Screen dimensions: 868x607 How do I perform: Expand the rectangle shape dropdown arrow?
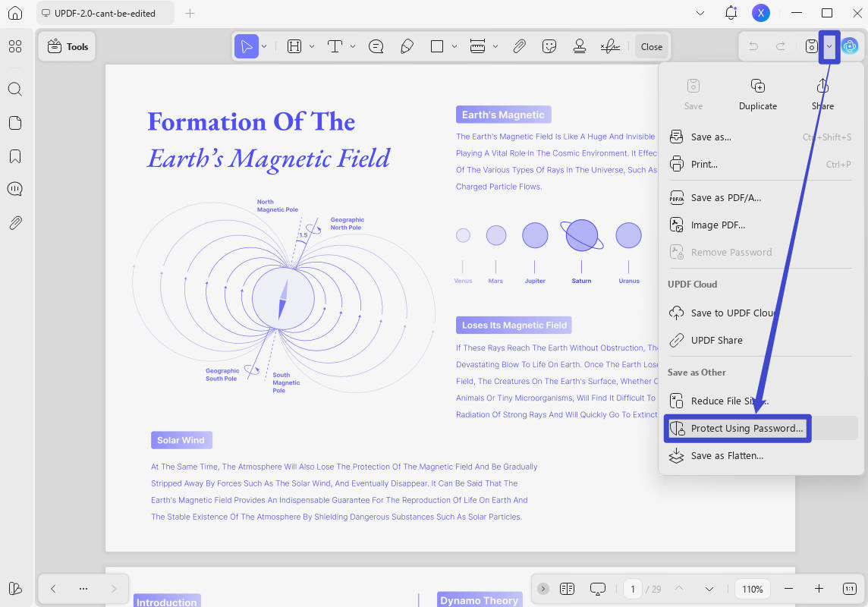[454, 46]
